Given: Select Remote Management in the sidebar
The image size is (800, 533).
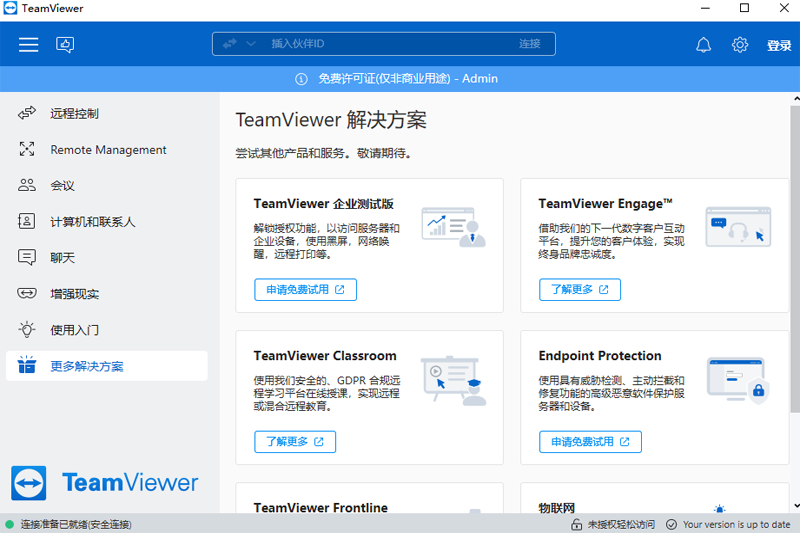Looking at the screenshot, I should [107, 149].
